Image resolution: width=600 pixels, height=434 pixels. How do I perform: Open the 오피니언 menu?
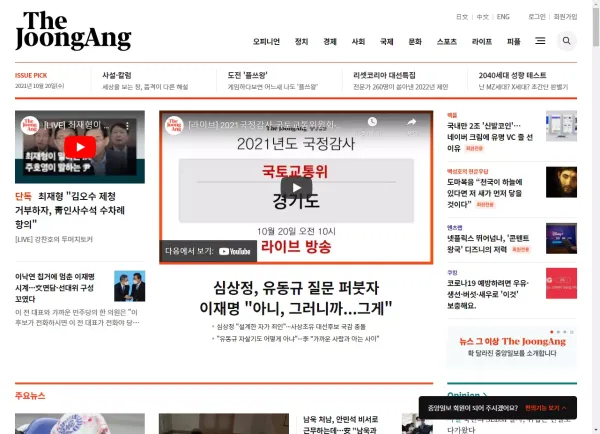click(x=266, y=41)
